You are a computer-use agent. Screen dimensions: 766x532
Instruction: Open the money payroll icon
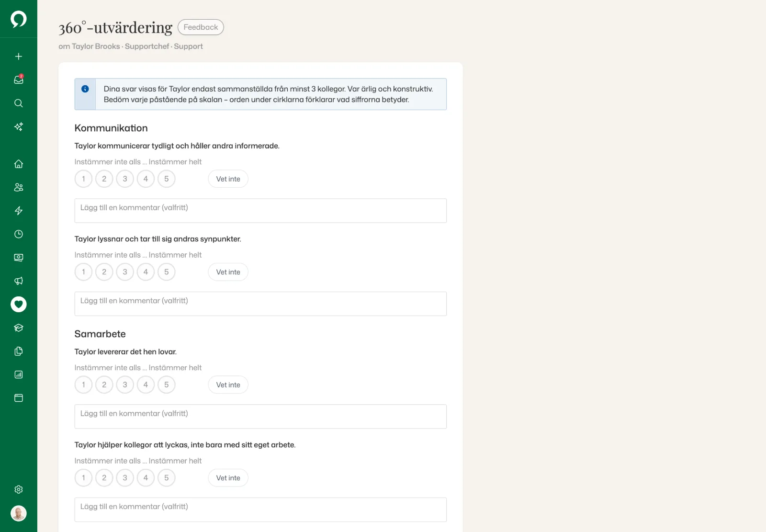(19, 258)
